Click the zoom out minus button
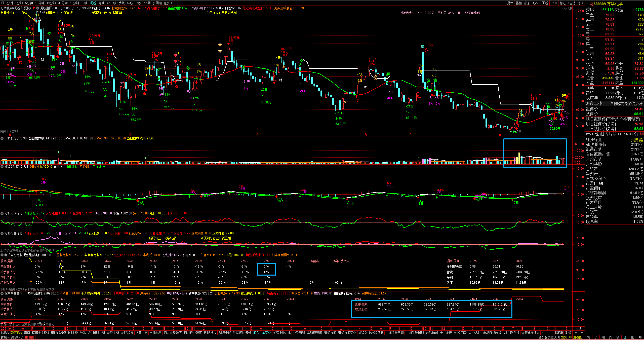Image resolution: width=644 pixels, height=340 pixels. point(582,333)
